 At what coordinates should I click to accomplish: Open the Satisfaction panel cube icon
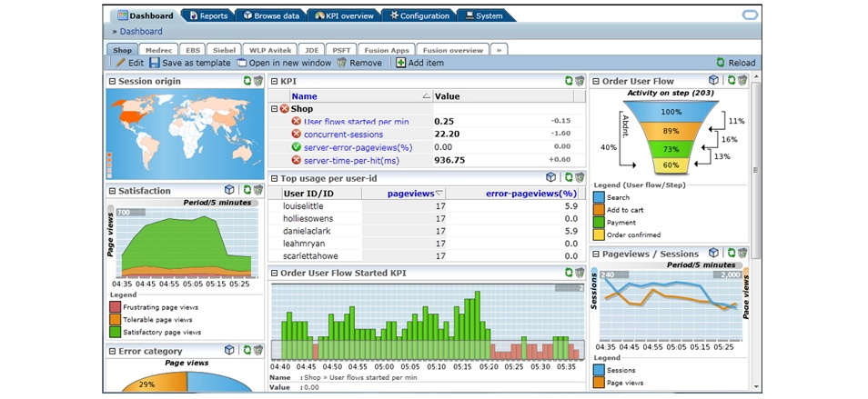coord(229,190)
